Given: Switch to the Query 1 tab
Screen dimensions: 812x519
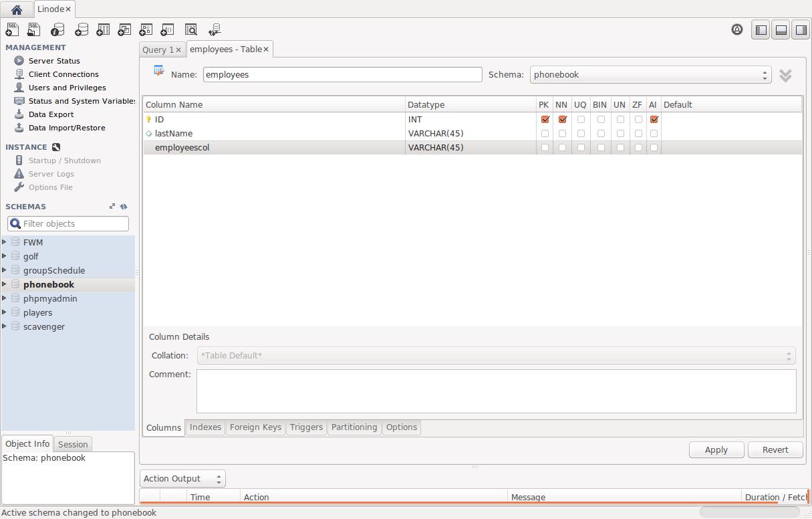Looking at the screenshot, I should click(x=158, y=49).
